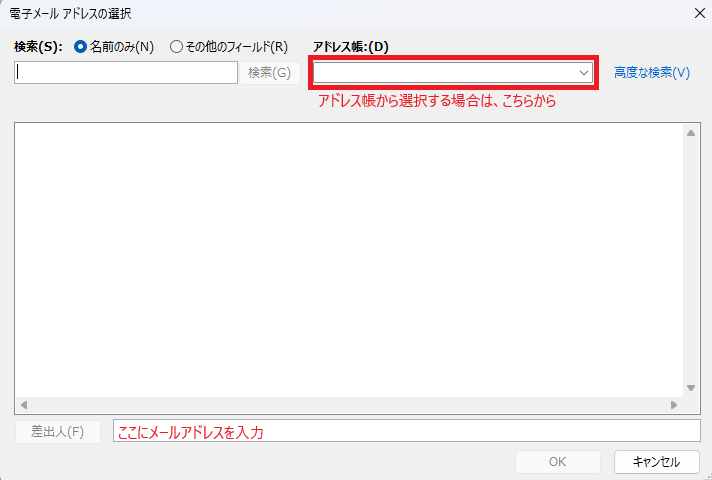Open the 高度な検索(V) link
The width and height of the screenshot is (712, 480).
coord(652,72)
